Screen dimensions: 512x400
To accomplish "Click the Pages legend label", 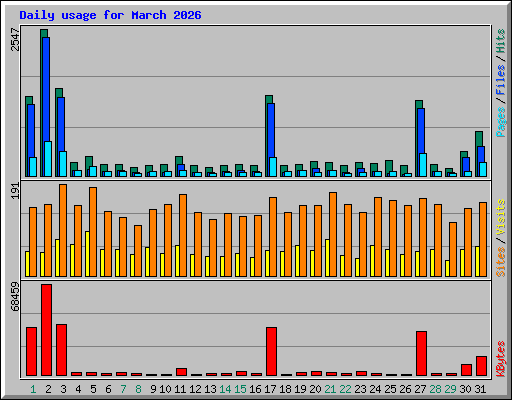I will (501, 122).
